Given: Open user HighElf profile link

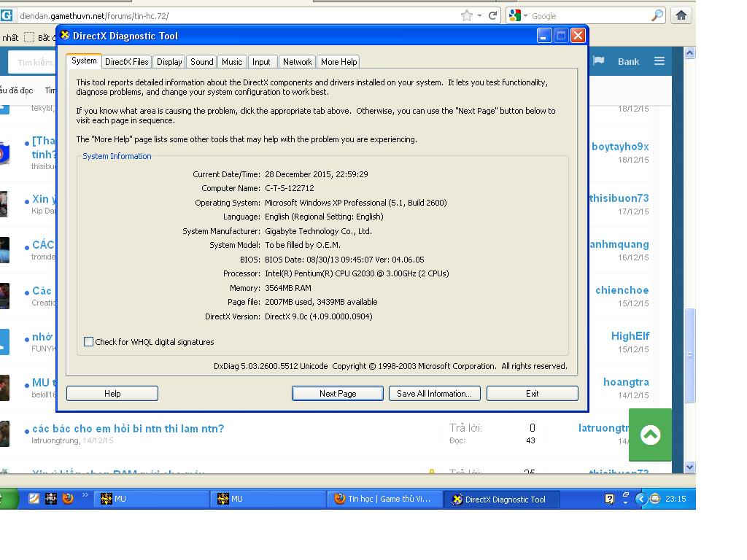Looking at the screenshot, I should (x=630, y=335).
